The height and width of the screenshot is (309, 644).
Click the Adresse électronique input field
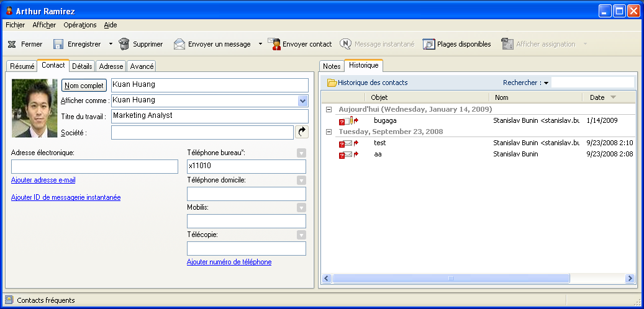(94, 167)
